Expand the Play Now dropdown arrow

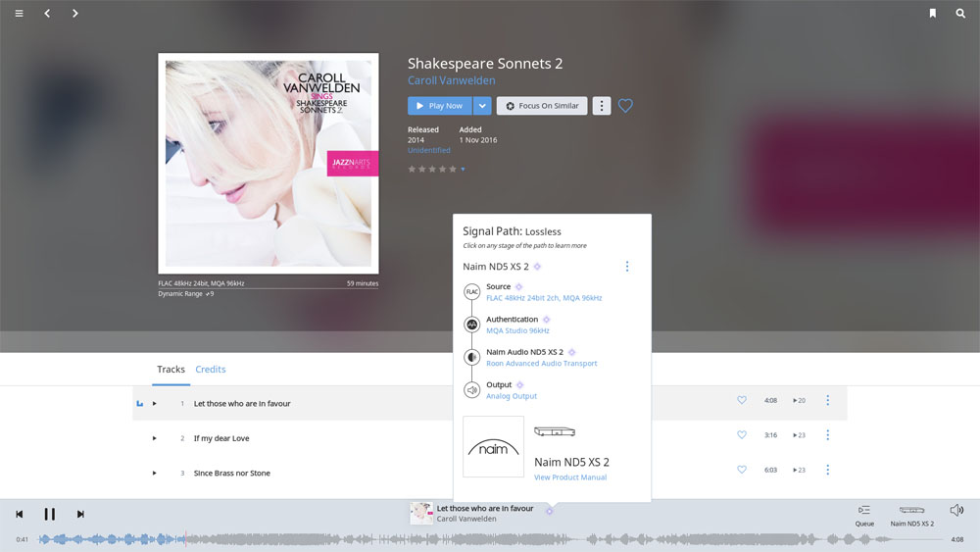tap(482, 106)
